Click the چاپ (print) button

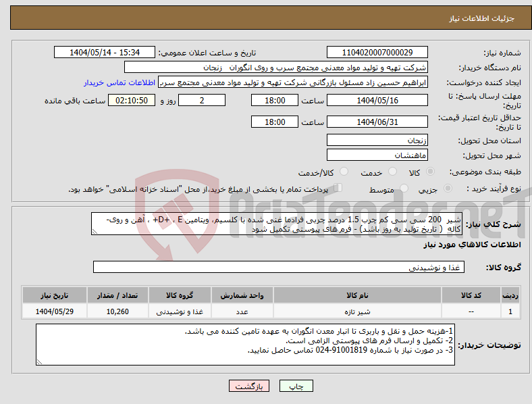click(x=296, y=386)
